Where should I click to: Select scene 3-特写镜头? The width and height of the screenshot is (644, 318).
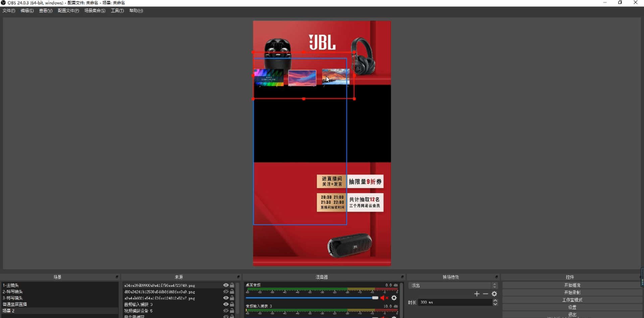pyautogui.click(x=60, y=298)
